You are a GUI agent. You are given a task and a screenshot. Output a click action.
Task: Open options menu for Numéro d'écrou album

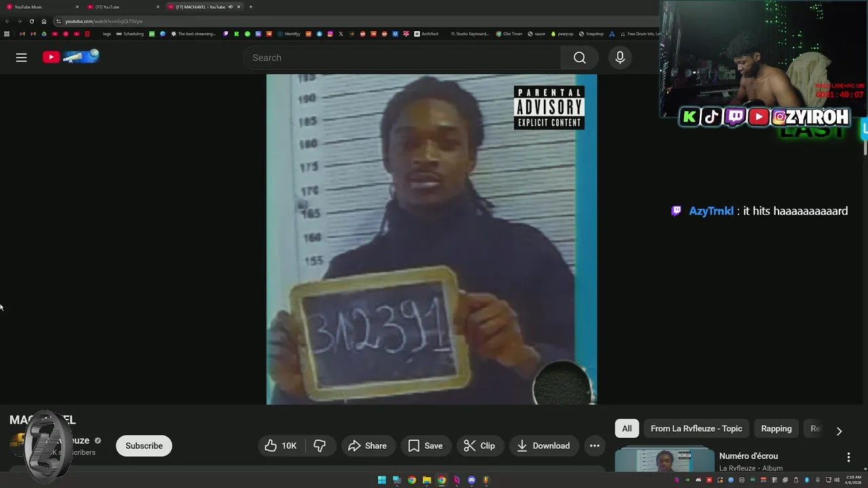(848, 457)
